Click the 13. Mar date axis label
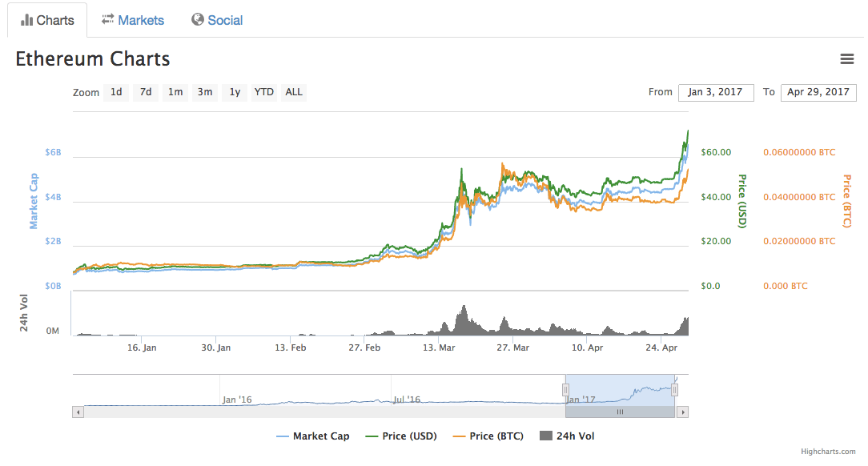The width and height of the screenshot is (868, 466). (439, 347)
